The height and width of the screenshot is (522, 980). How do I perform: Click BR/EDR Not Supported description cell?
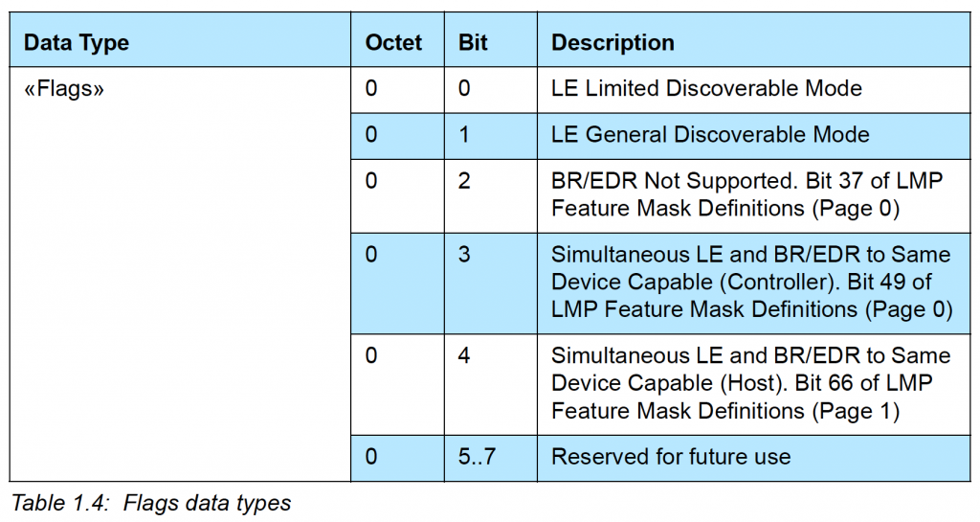[x=754, y=195]
